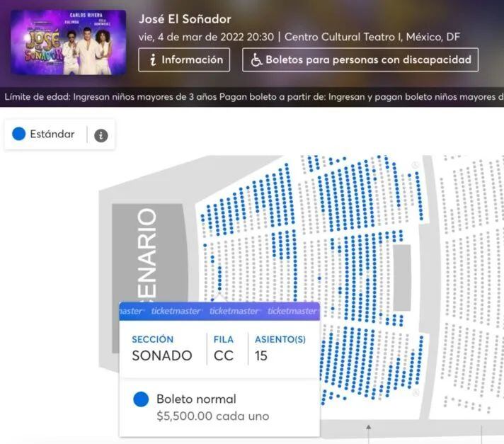Click the small circle icon below lower seats
The image size is (504, 444).
click(x=416, y=392)
